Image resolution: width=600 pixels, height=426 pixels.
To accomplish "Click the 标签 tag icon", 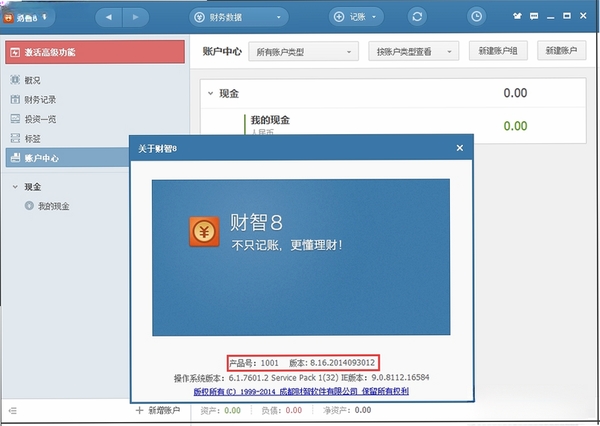I will point(15,138).
